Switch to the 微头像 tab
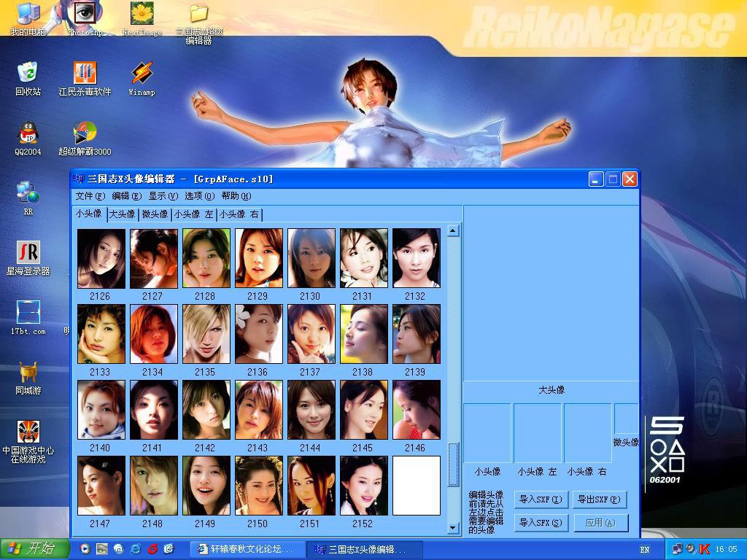This screenshot has height=560, width=747. pos(154,214)
